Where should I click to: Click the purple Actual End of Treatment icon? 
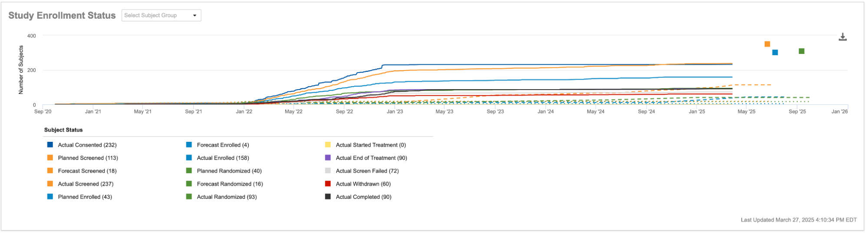click(328, 158)
